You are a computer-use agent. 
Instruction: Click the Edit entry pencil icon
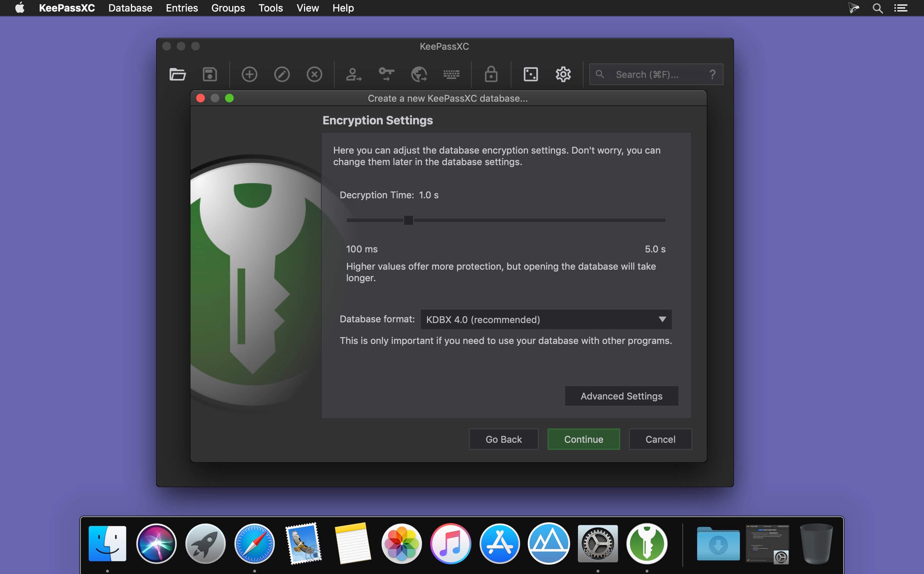pos(282,74)
